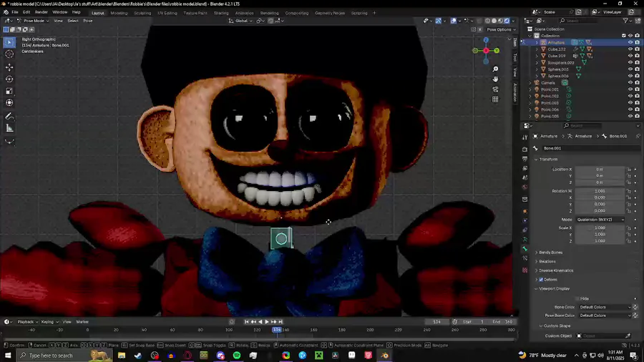Screen dimensions: 644x362
Task: Open Render properties tab icon
Action: (x=525, y=149)
